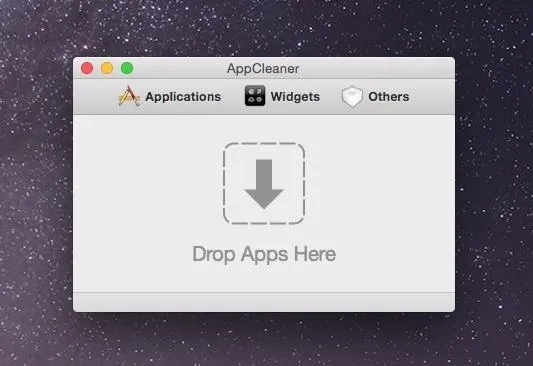The image size is (533, 366).
Task: Switch to the Applications label
Action: [x=183, y=97]
